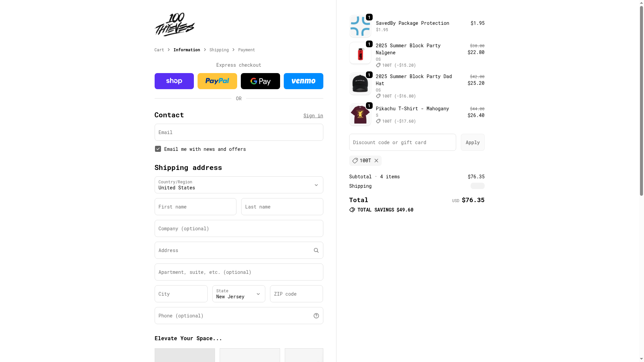Uncheck Email me with news and offers

click(158, 149)
